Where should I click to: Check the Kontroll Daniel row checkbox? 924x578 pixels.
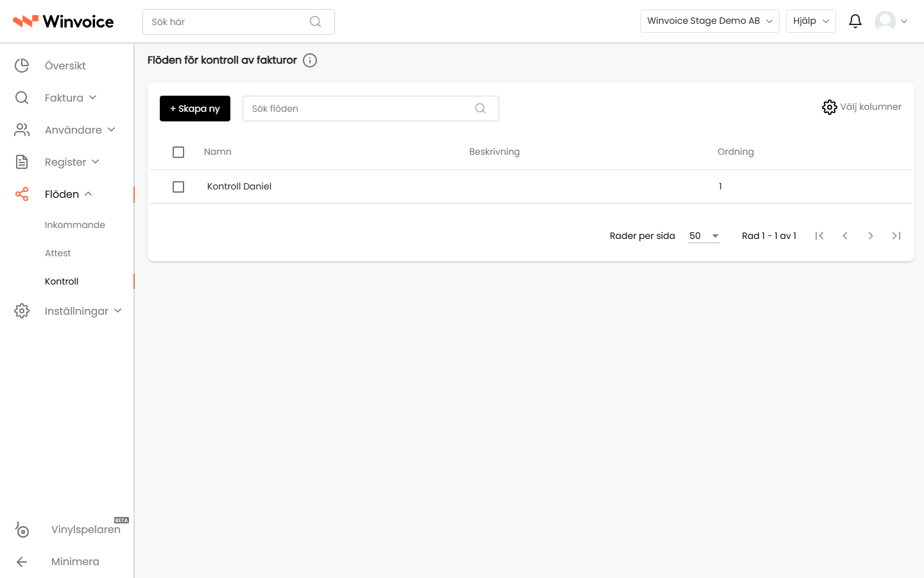[x=178, y=187]
